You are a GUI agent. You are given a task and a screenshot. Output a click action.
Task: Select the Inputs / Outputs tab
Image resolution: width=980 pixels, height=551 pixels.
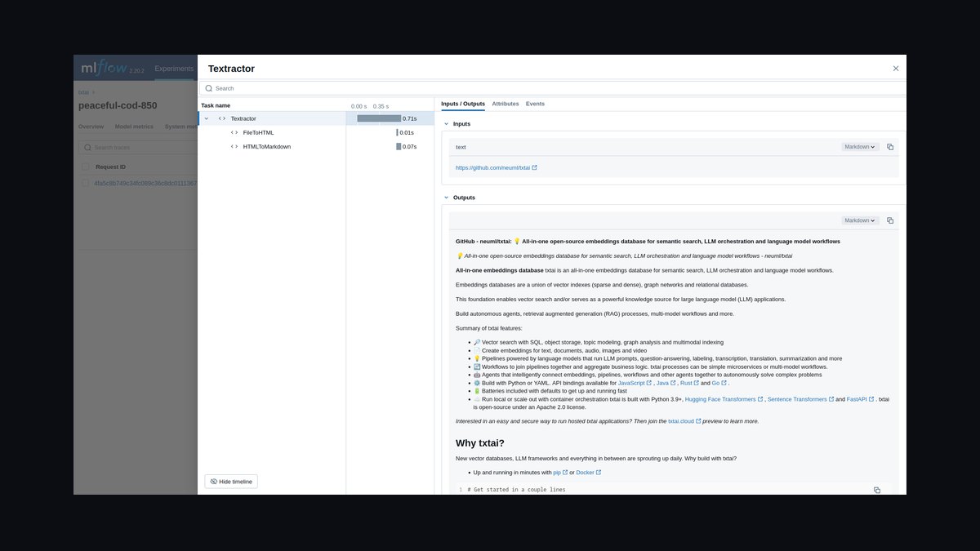(463, 104)
